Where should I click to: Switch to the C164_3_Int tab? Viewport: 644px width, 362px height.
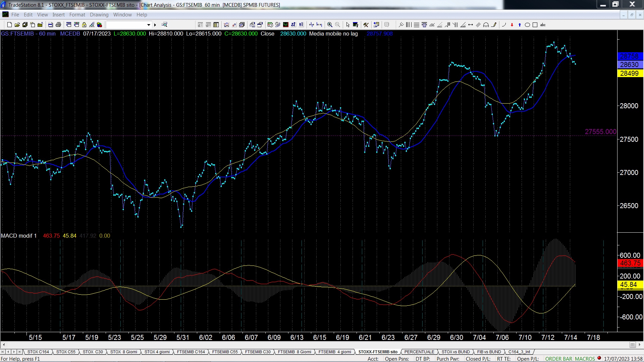pos(519,352)
